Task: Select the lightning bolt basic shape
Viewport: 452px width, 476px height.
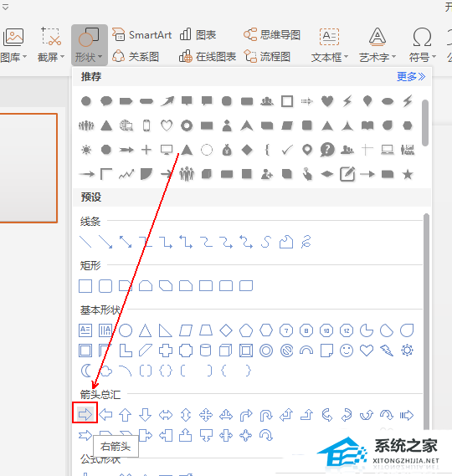Action: tap(387, 351)
